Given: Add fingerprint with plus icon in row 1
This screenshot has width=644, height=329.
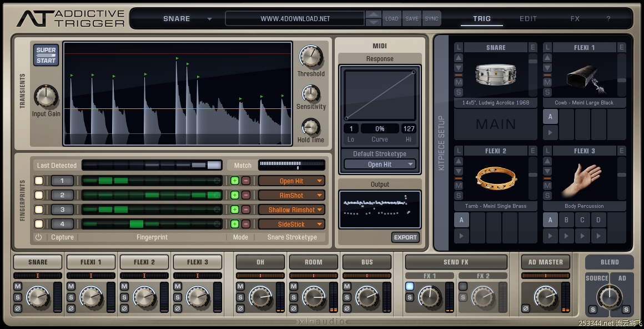Looking at the screenshot, I should pyautogui.click(x=234, y=181).
